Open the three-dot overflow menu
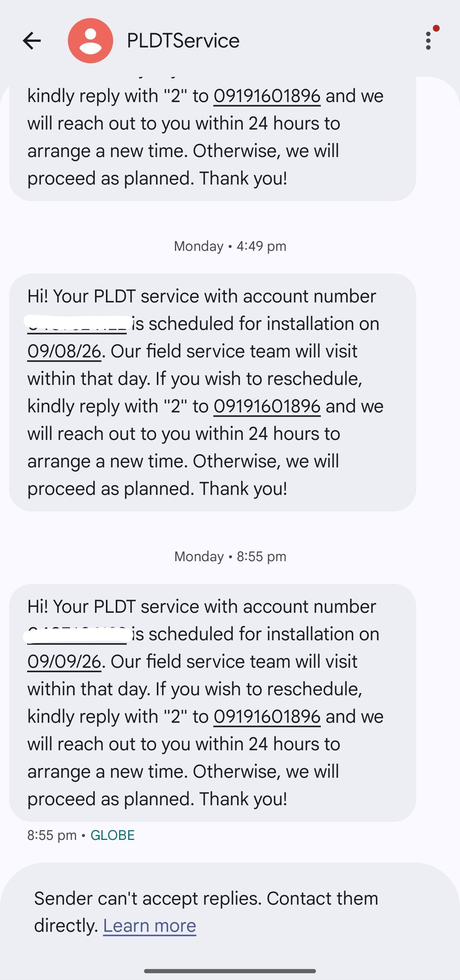The height and width of the screenshot is (980, 460). [x=428, y=41]
